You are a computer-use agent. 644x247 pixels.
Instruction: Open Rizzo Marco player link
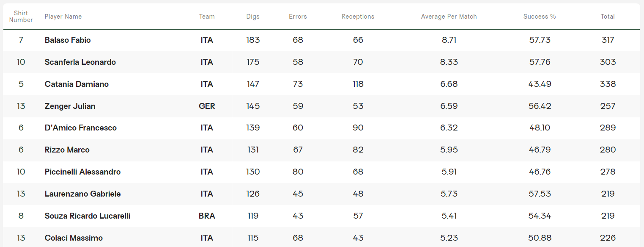[x=67, y=150]
